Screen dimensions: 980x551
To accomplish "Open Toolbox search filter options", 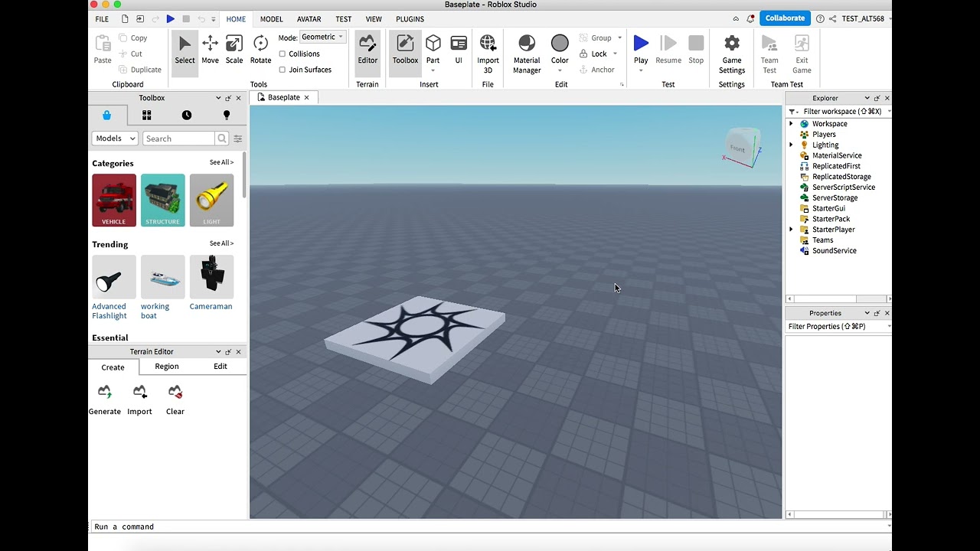I will click(x=238, y=139).
